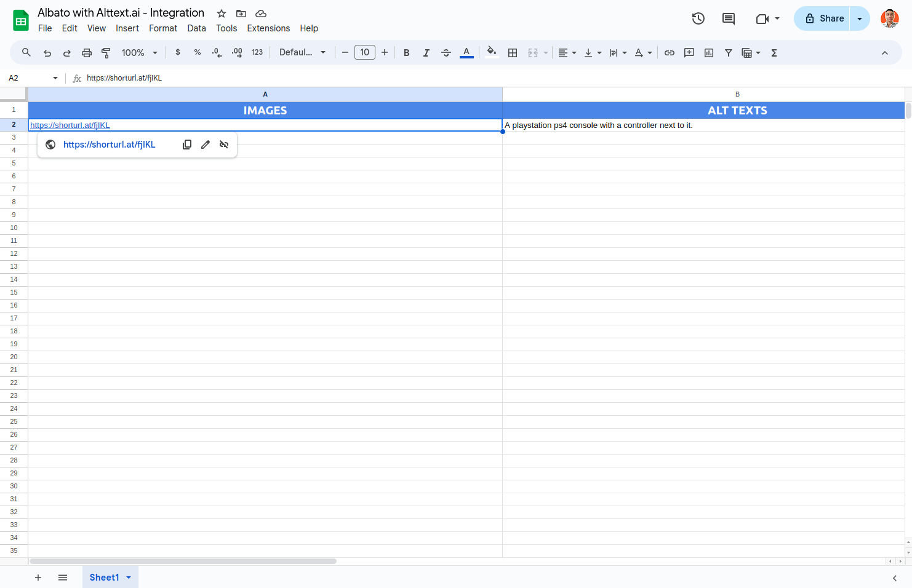Decrease decimal places
The width and height of the screenshot is (912, 588).
pyautogui.click(x=217, y=53)
